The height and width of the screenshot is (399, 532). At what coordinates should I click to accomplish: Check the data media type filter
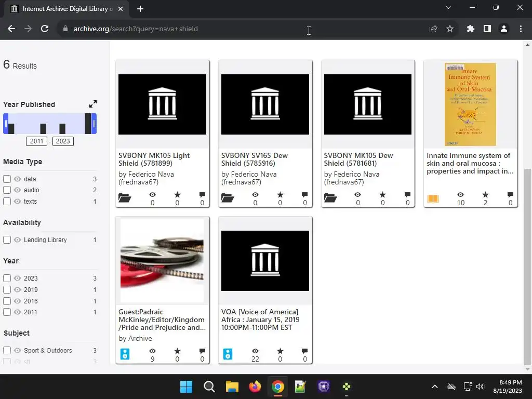click(7, 179)
